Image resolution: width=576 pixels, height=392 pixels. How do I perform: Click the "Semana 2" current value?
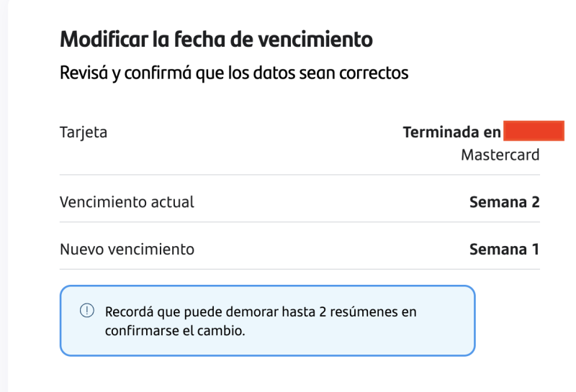[504, 202]
